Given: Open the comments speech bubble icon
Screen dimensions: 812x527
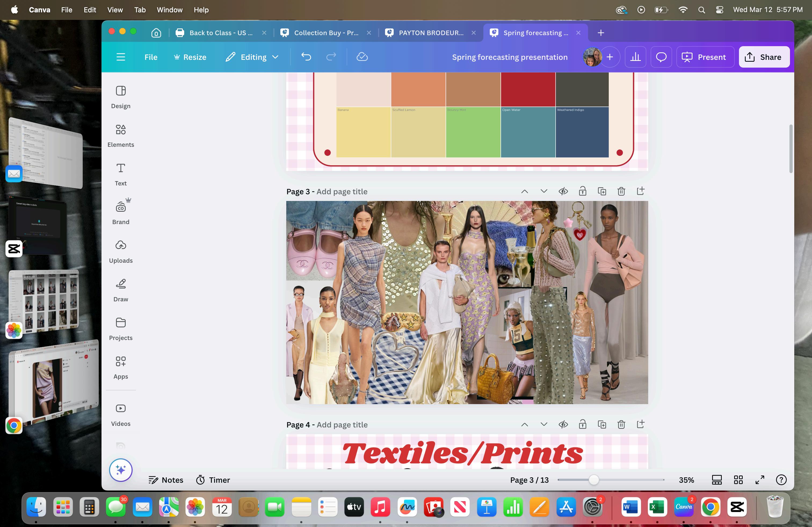Looking at the screenshot, I should [661, 57].
